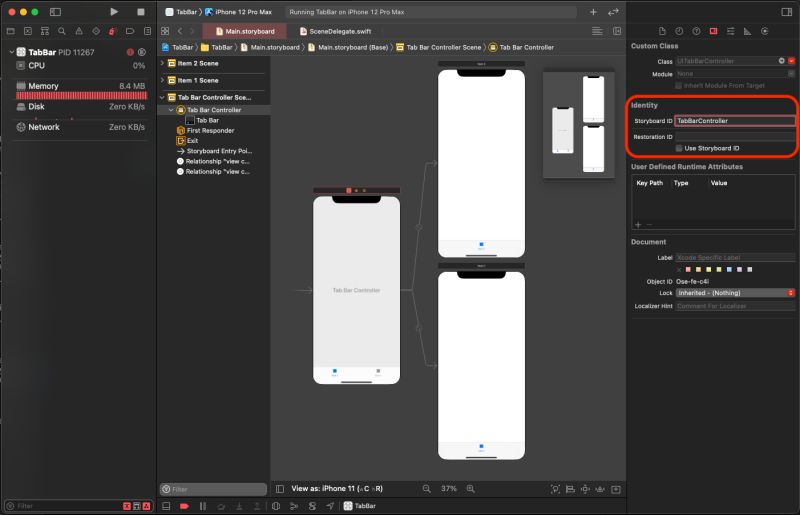Open the Debug Memory Graph
The width and height of the screenshot is (800, 515).
[294, 506]
